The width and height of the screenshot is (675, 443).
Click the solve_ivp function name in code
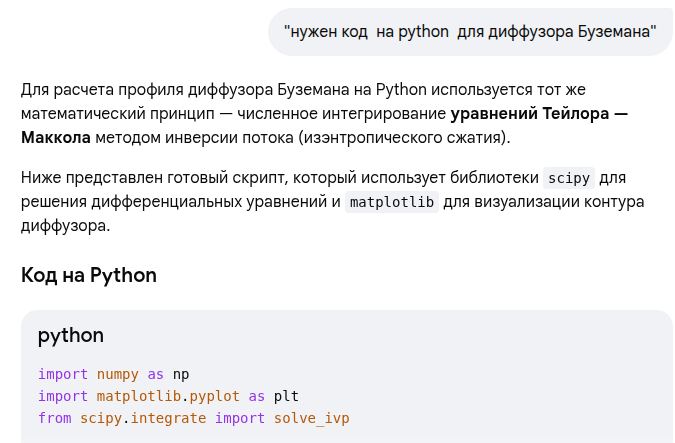pyautogui.click(x=312, y=418)
